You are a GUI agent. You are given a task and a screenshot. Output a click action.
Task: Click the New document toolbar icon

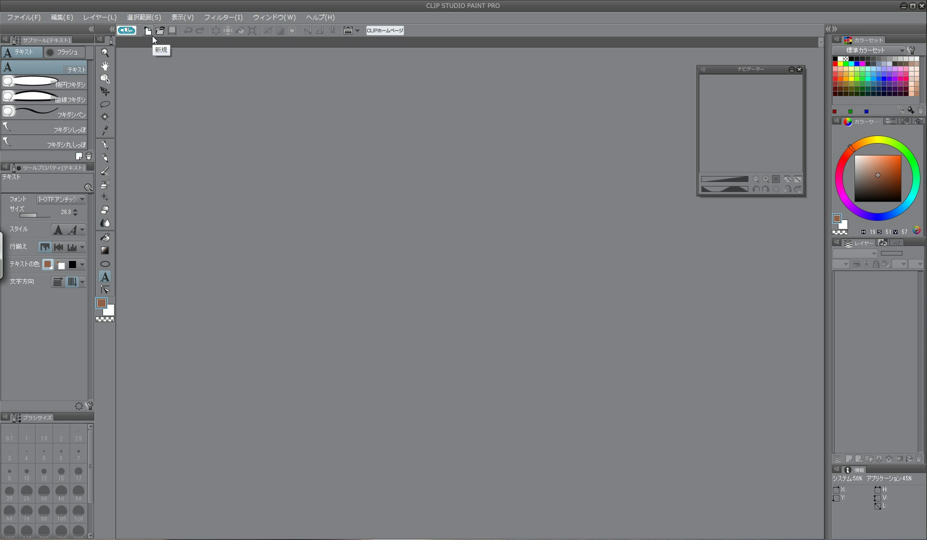(x=148, y=31)
